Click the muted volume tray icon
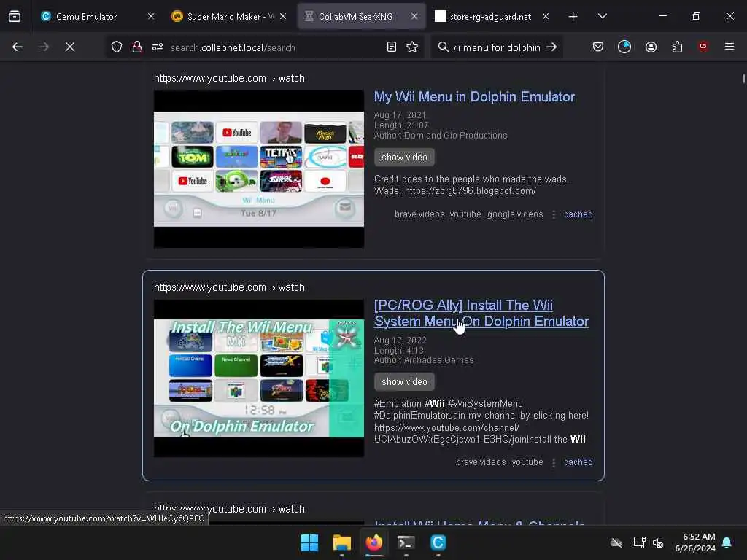Screen dimensions: 747x560 658,542
